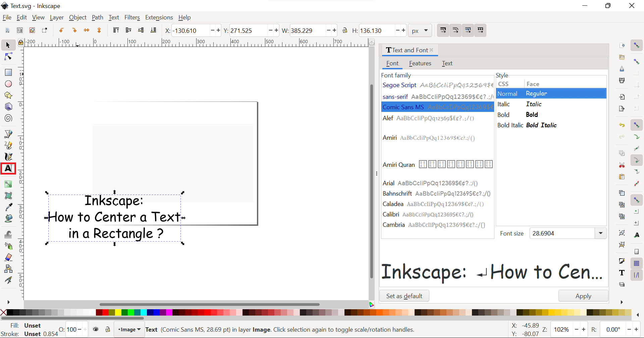Screen dimensions: 644x338
Task: Select the Dropper tool
Action: [x=8, y=207]
